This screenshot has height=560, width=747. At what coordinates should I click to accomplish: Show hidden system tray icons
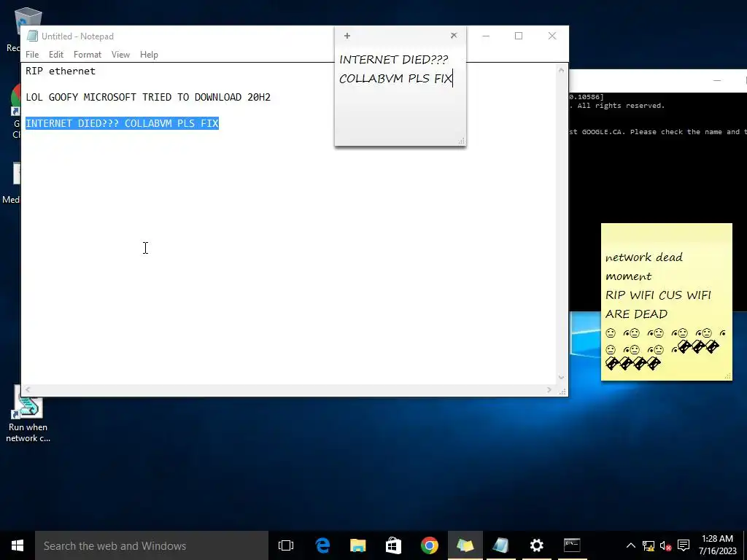click(630, 545)
